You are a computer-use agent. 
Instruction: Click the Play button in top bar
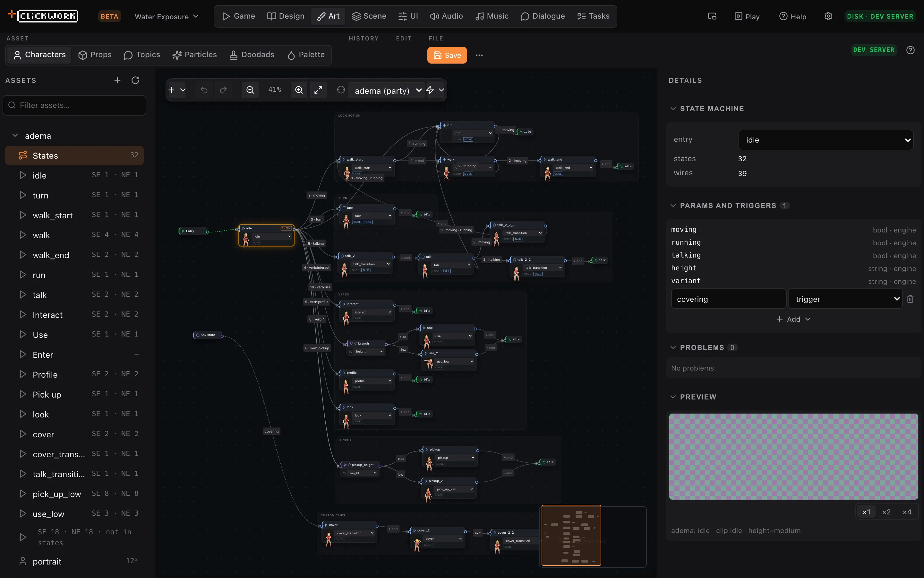click(747, 16)
